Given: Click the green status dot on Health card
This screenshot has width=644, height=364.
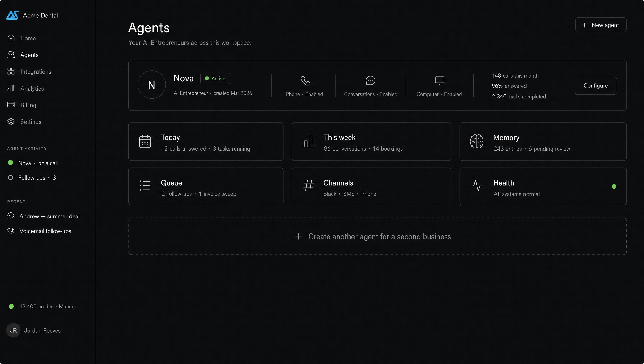Looking at the screenshot, I should [x=614, y=186].
